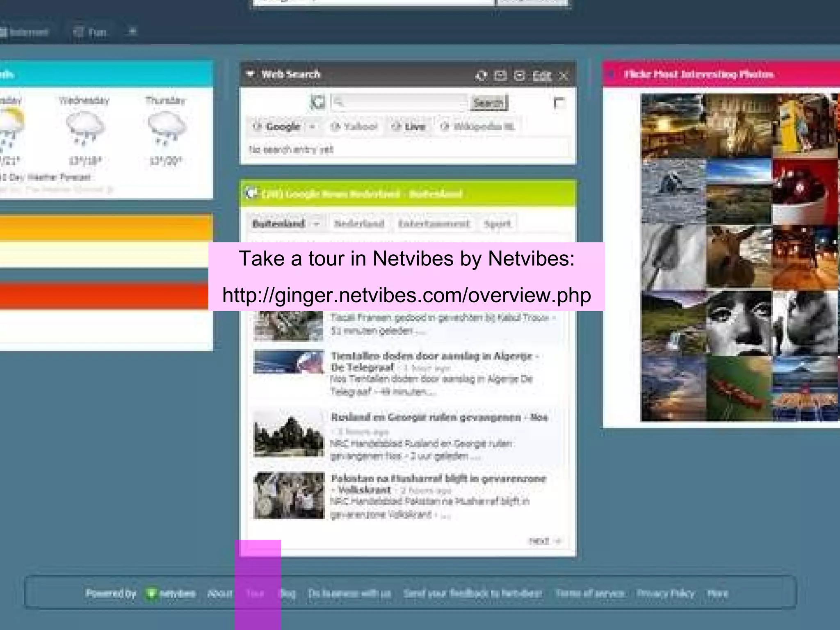
Task: Switch to the Internet page tab
Action: coord(24,32)
